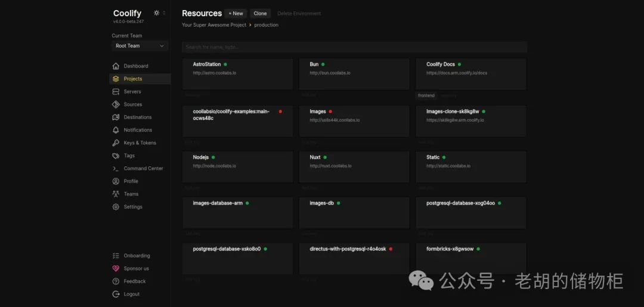Click the Keys & Tokens key icon
This screenshot has height=307, width=644.
pos(116,143)
